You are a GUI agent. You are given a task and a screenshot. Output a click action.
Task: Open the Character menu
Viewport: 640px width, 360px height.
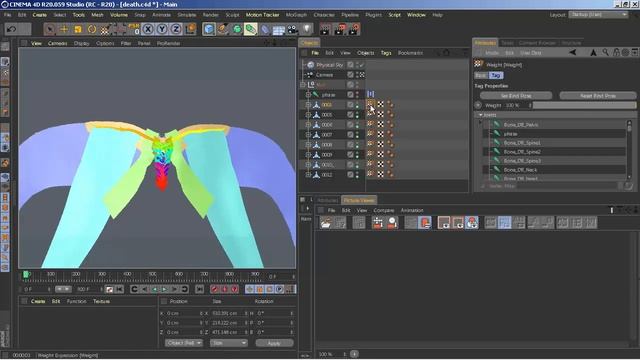pos(324,15)
